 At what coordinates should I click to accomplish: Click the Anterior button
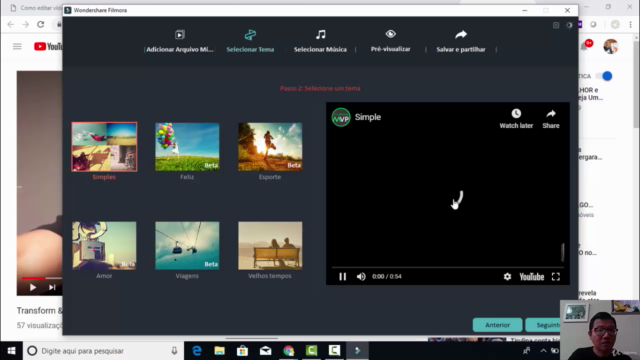coord(498,325)
